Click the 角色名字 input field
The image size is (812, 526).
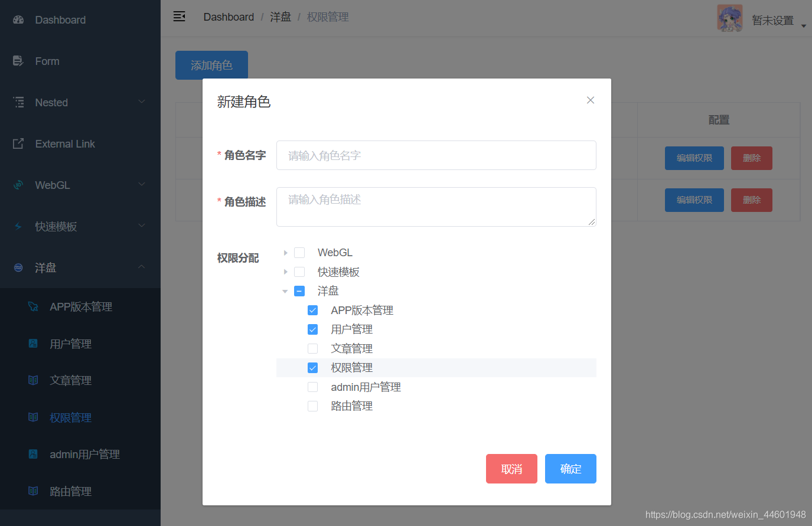(x=436, y=155)
